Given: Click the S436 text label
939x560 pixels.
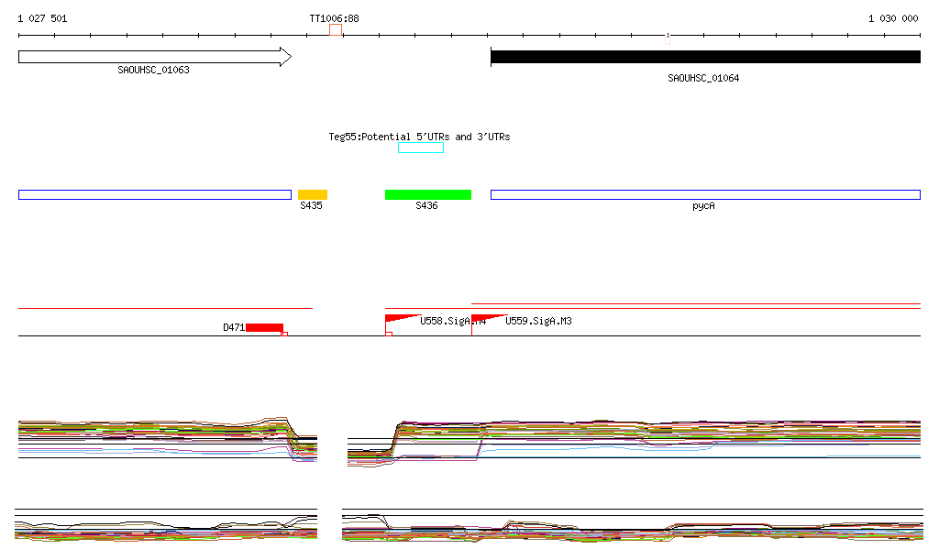Looking at the screenshot, I should tap(426, 206).
